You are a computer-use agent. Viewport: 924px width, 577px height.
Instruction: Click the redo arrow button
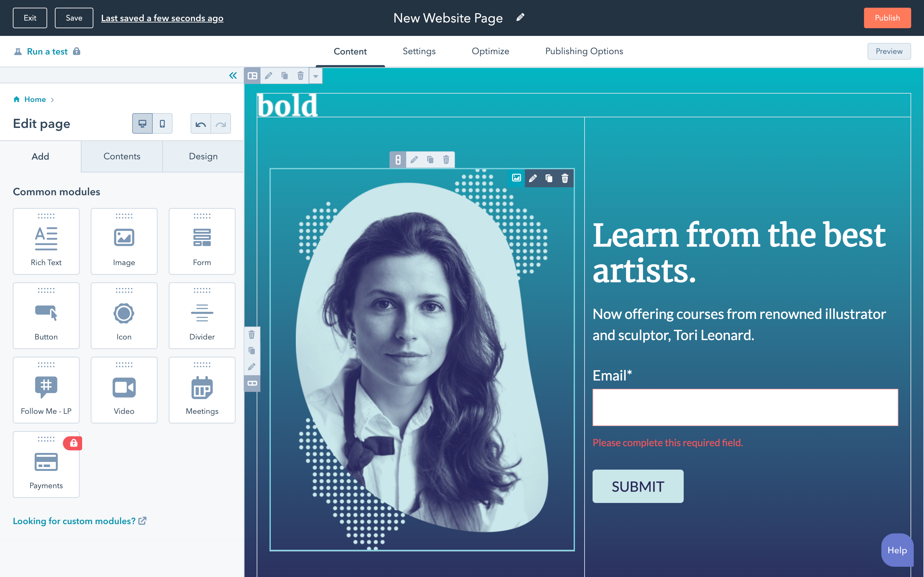(x=221, y=124)
